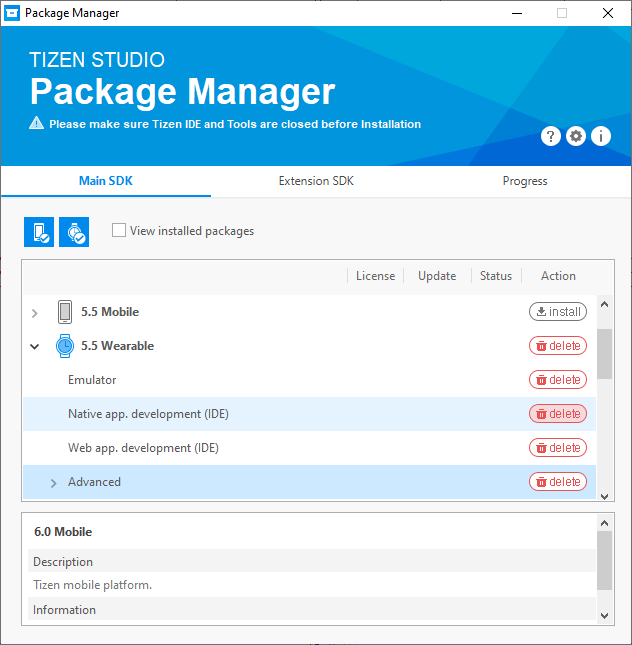Switch to the Main SDK tab
The width and height of the screenshot is (632, 645).
coord(106,181)
